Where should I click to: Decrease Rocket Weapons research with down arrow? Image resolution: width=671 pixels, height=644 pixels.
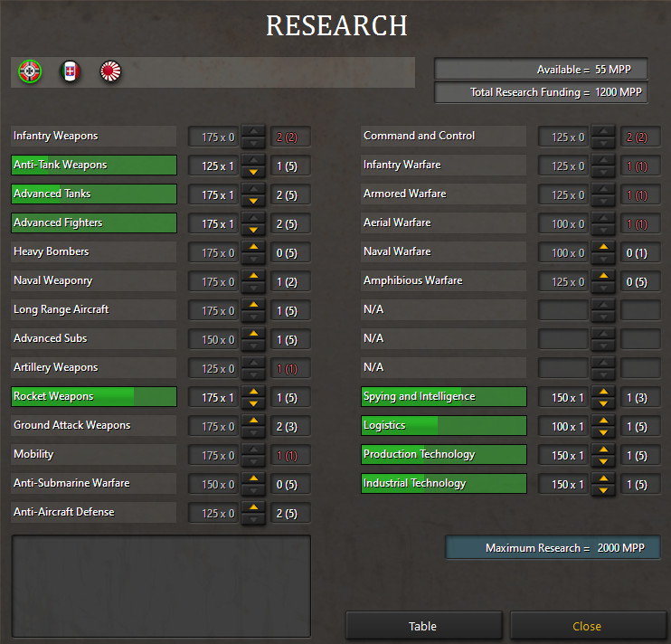click(x=253, y=403)
